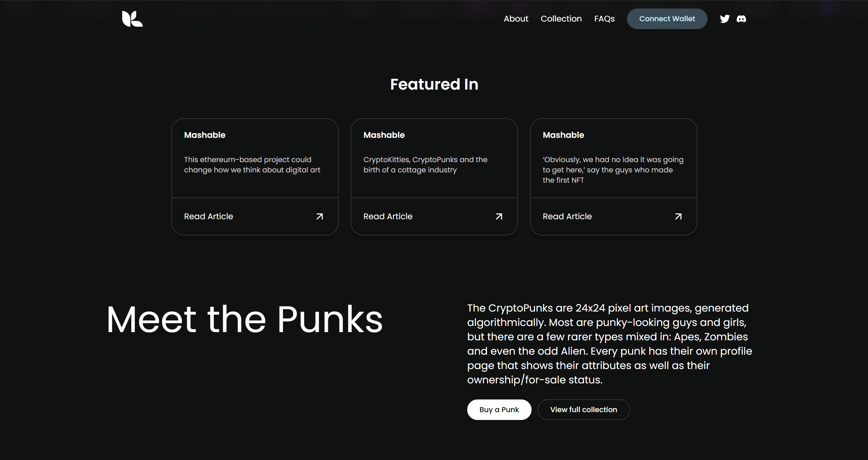Select View full collection button
The image size is (868, 460).
tap(584, 410)
